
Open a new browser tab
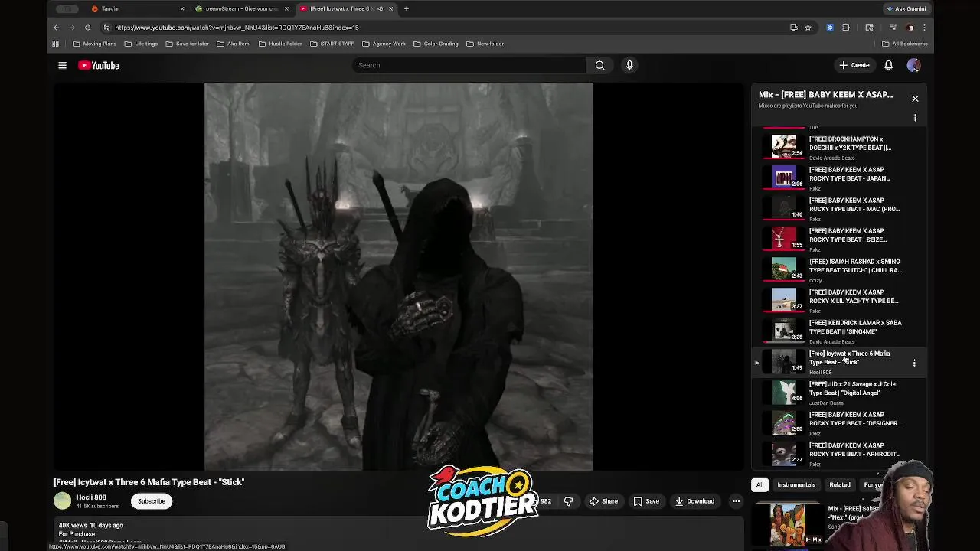point(407,8)
